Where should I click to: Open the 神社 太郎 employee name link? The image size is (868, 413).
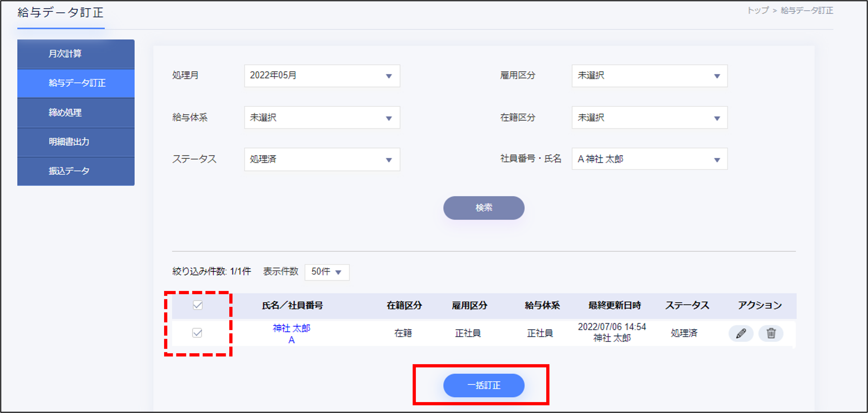coord(292,328)
